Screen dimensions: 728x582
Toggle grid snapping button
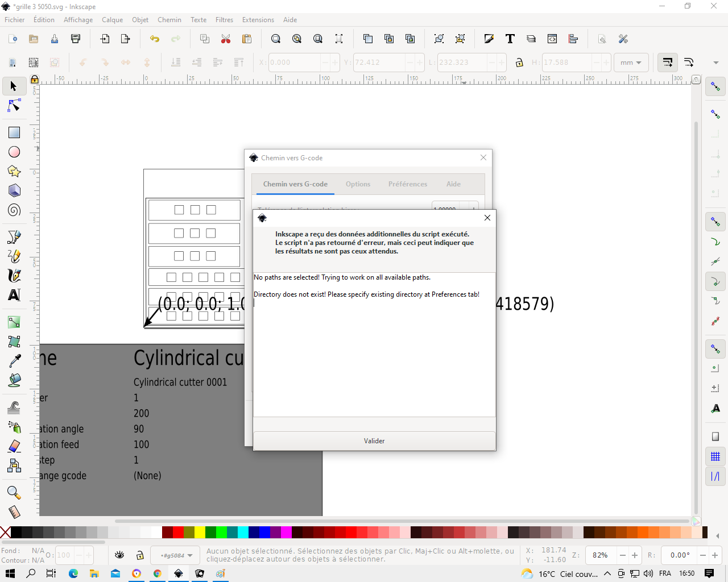coord(715,456)
